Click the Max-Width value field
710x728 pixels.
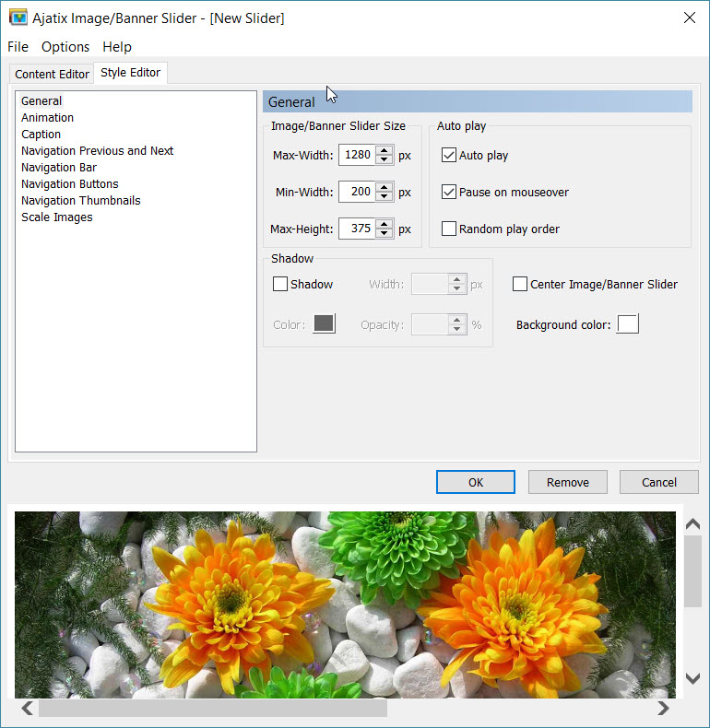(x=357, y=155)
